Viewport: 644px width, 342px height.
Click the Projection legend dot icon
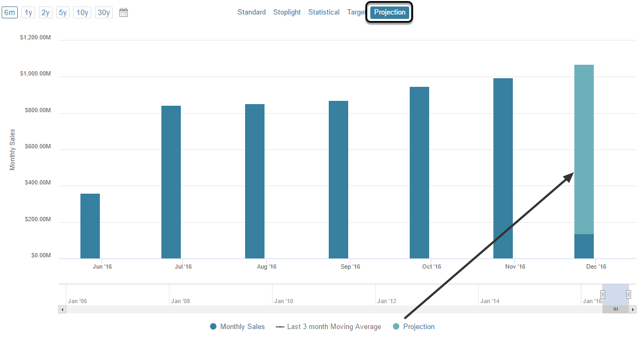pyautogui.click(x=395, y=326)
